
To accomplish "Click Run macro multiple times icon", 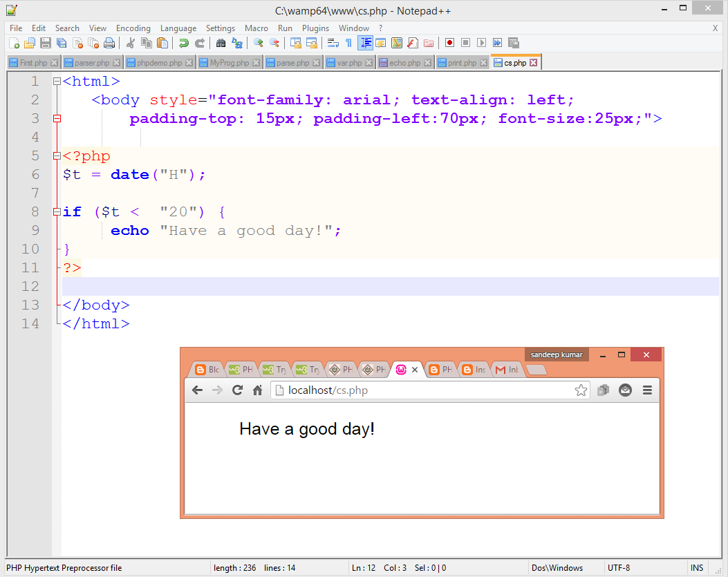I will click(x=497, y=43).
